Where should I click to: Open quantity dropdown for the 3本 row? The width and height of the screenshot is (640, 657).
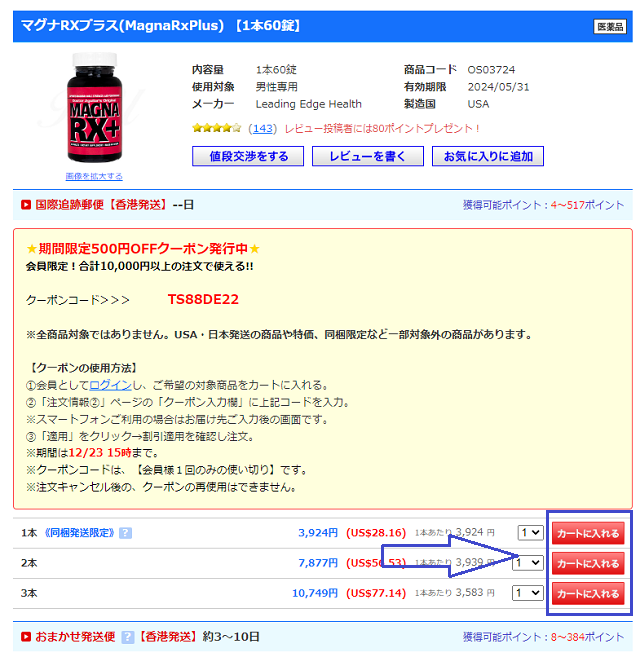tap(528, 593)
